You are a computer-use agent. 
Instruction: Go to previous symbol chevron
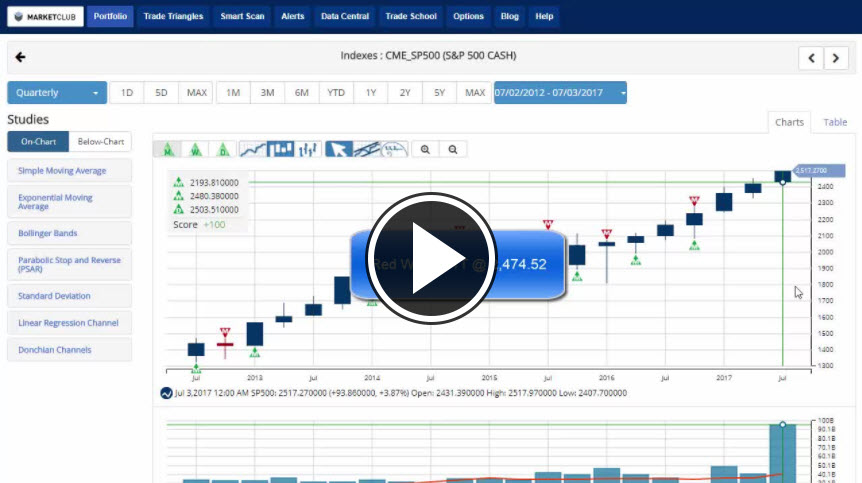811,58
